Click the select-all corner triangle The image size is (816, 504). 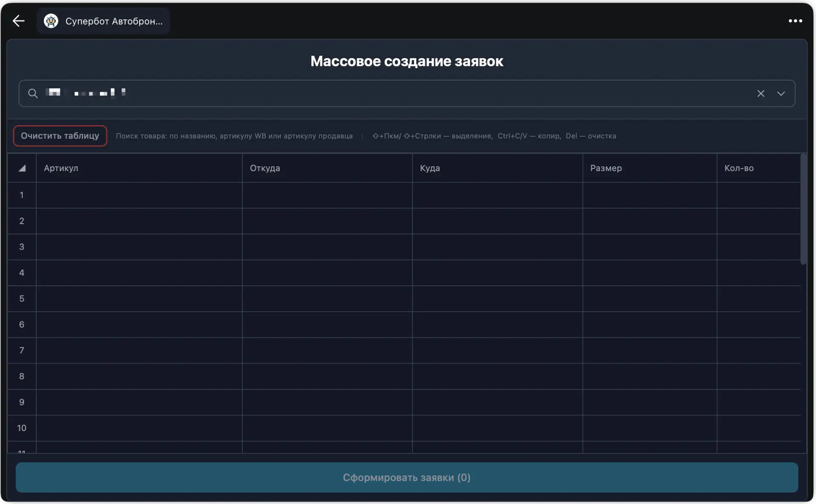22,168
